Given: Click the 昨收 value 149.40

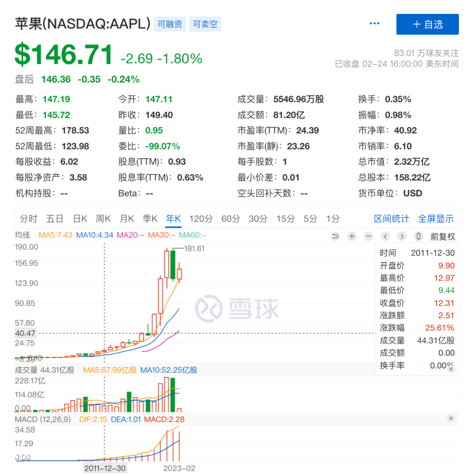Looking at the screenshot, I should click(159, 115).
